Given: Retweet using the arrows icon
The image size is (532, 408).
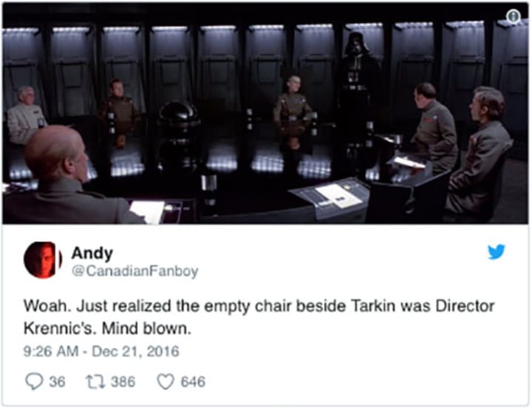Looking at the screenshot, I should coord(95,381).
